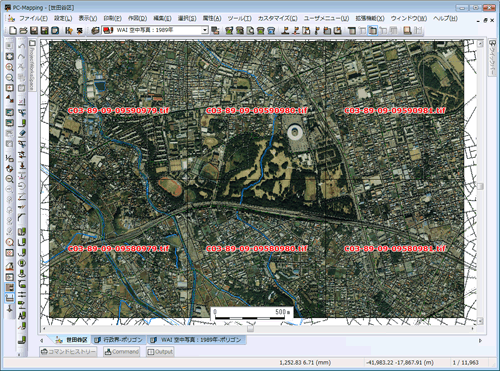Toggle the highlighted scale bar button in left toolbar
Image resolution: width=500 pixels, height=371 pixels.
(10, 297)
